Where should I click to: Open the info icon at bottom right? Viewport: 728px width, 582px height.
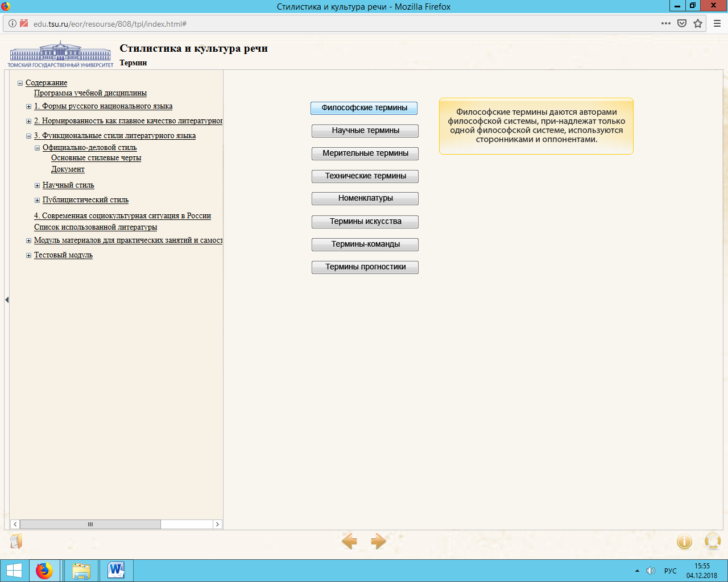click(684, 542)
